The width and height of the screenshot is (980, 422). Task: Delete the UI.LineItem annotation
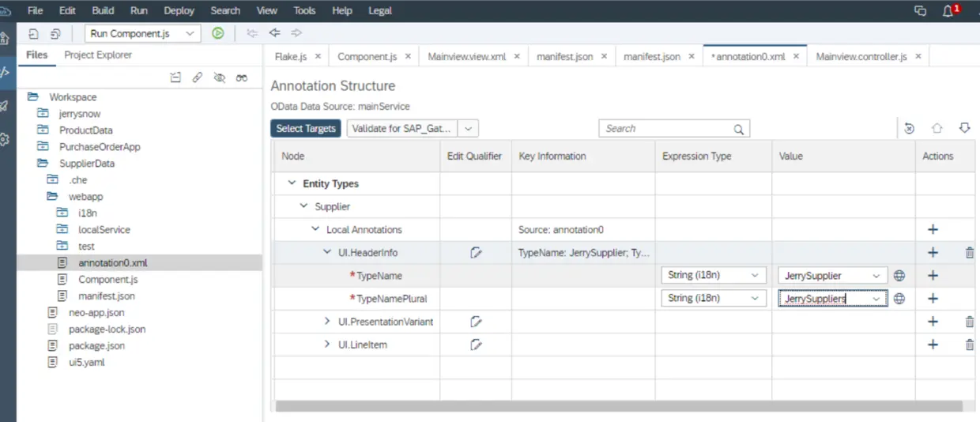coord(970,345)
